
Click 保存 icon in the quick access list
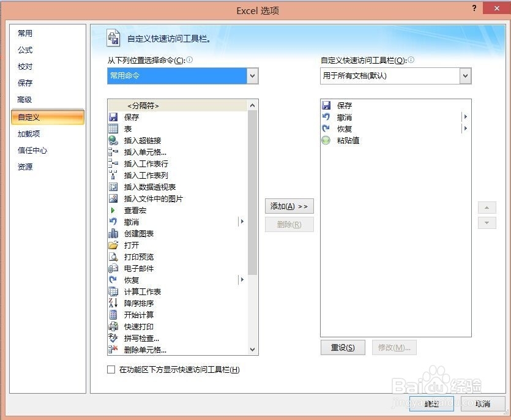coord(326,105)
